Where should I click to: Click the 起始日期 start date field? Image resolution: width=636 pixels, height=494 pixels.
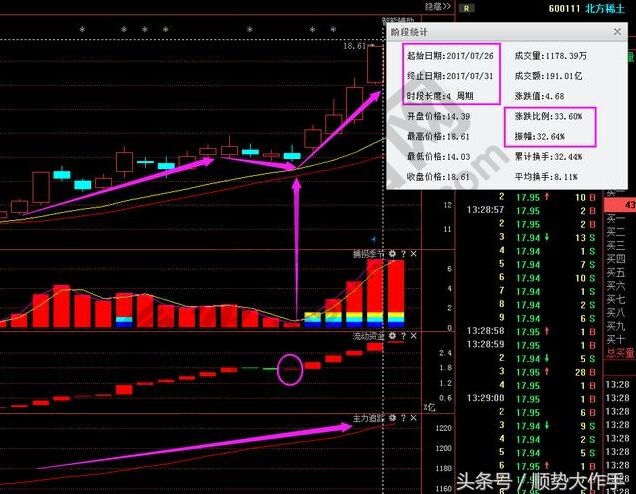coord(442,54)
